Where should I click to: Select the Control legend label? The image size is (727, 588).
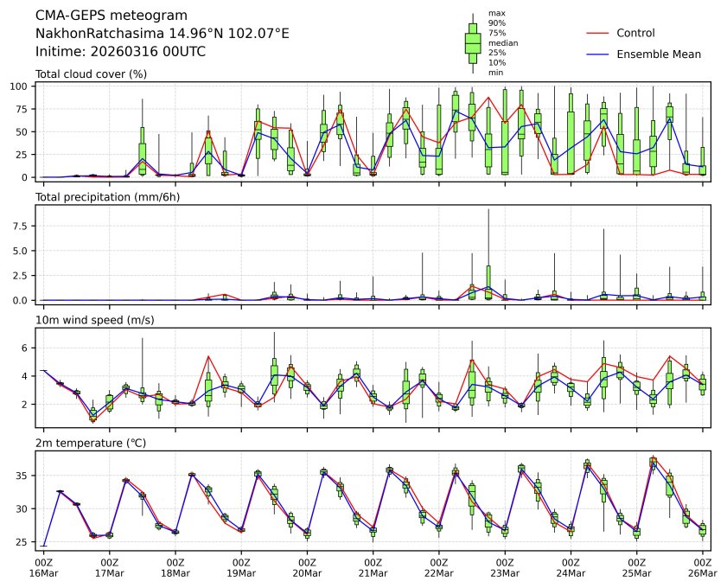(635, 34)
